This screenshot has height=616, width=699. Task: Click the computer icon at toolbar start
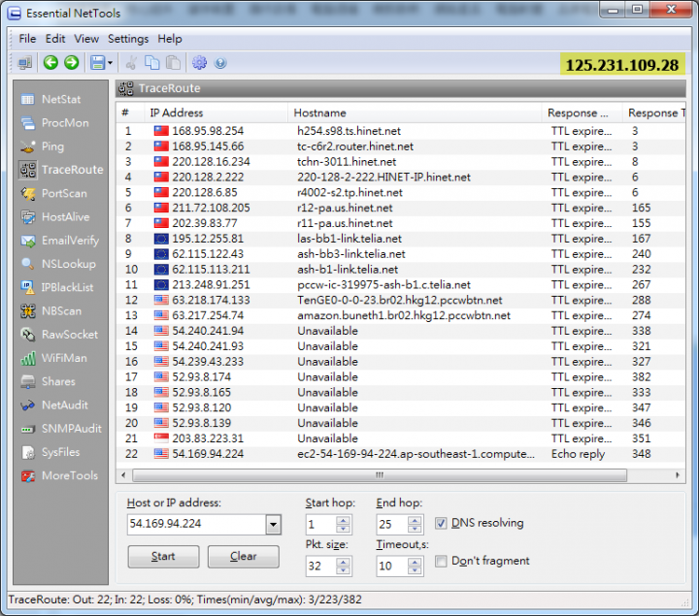[x=25, y=63]
